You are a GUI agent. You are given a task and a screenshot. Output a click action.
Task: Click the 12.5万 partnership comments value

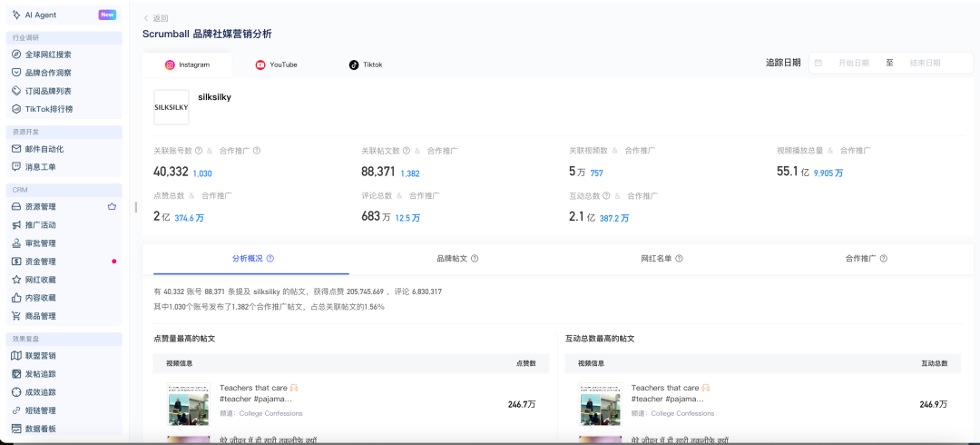407,219
